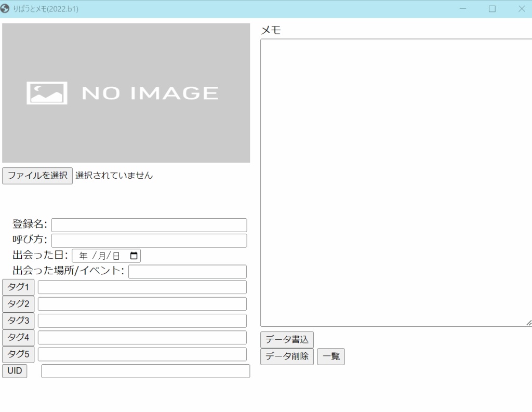Open the 一覧 list button
This screenshot has width=532, height=412.
[331, 357]
